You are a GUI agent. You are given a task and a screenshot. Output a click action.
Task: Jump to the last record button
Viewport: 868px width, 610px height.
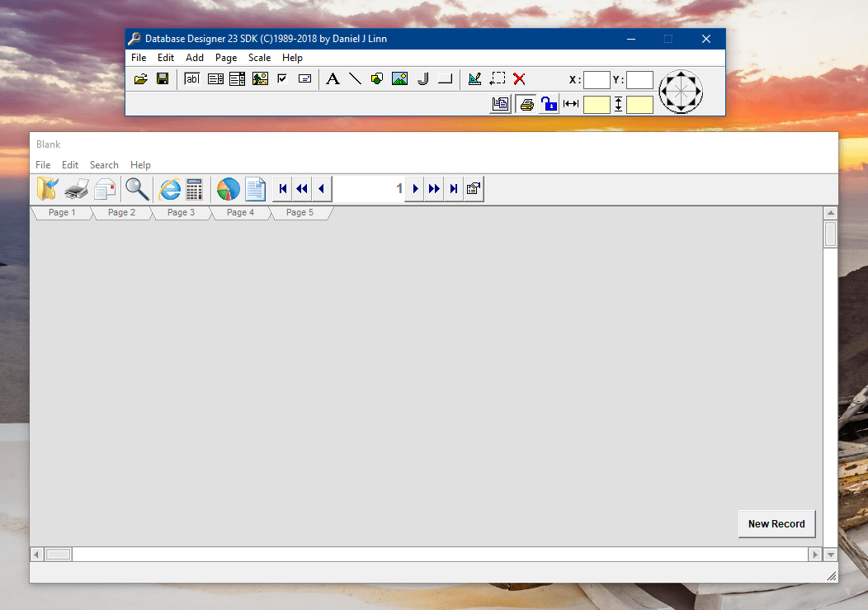(x=454, y=189)
